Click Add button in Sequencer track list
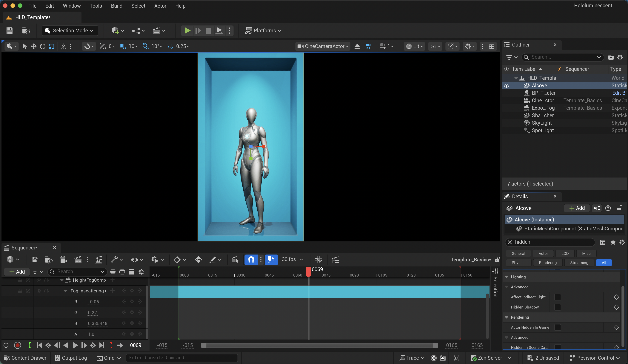The height and width of the screenshot is (364, 628). [17, 272]
